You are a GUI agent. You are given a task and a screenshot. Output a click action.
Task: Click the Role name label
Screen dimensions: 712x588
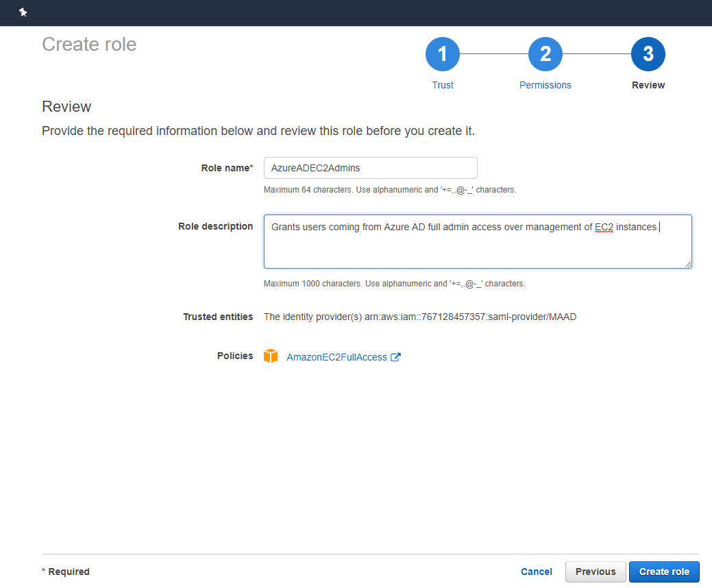[227, 168]
